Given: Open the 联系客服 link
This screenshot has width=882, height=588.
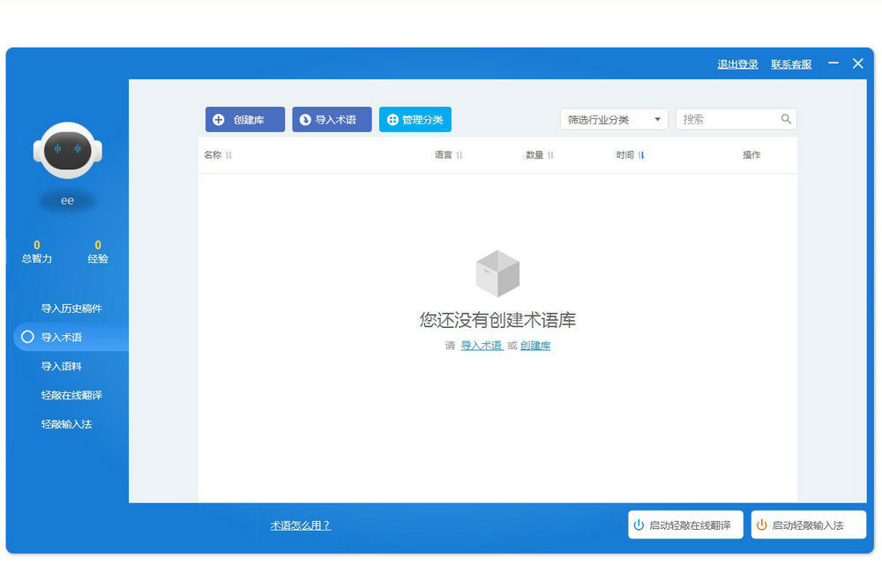Looking at the screenshot, I should coord(791,64).
